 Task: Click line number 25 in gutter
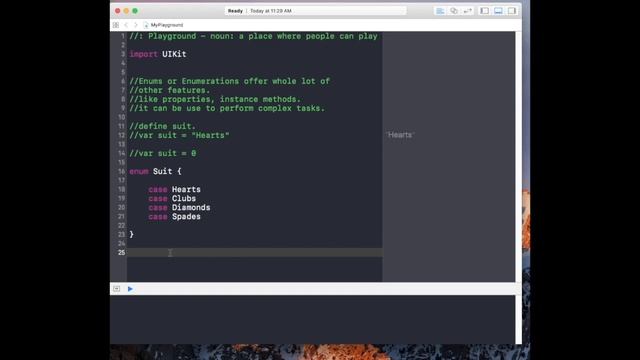(x=122, y=253)
